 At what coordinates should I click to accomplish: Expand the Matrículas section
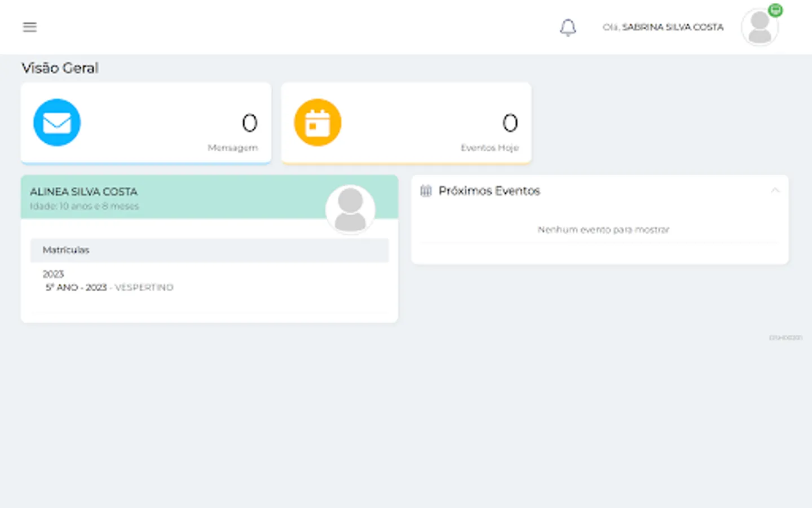(65, 250)
